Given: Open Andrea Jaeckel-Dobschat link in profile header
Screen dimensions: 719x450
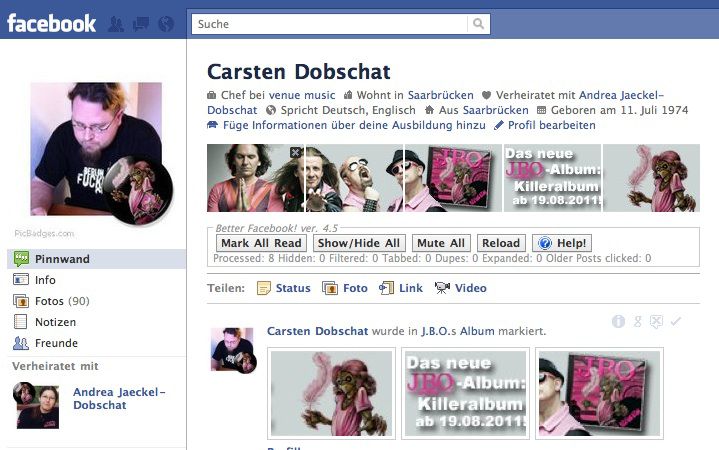Looking at the screenshot, I should coord(621,95).
